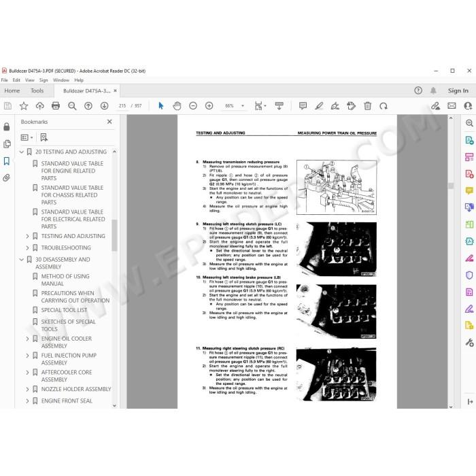Viewport: 476px width, 476px height.
Task: Switch to the Tools tab
Action: (x=37, y=90)
